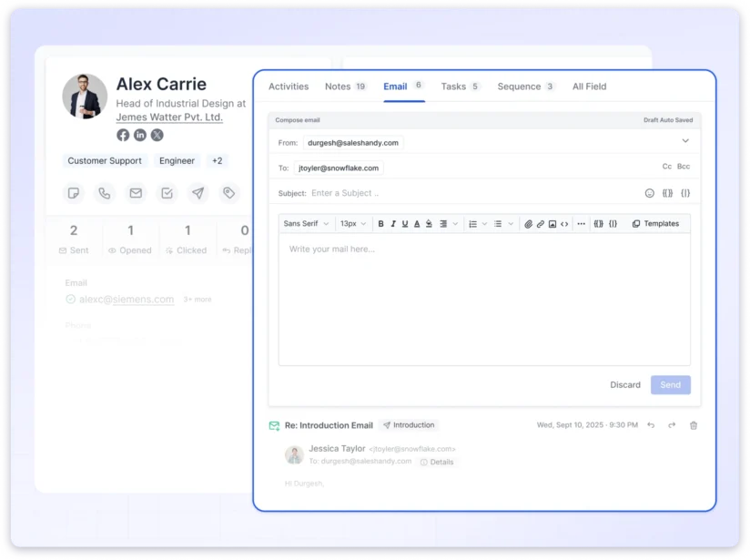
Task: Toggle underline formatting
Action: point(405,223)
